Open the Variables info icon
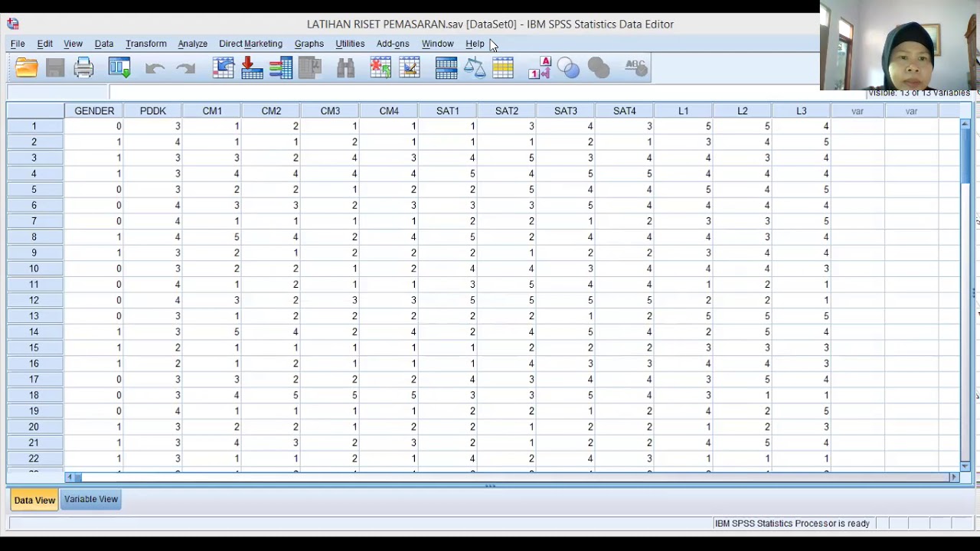 (x=281, y=68)
